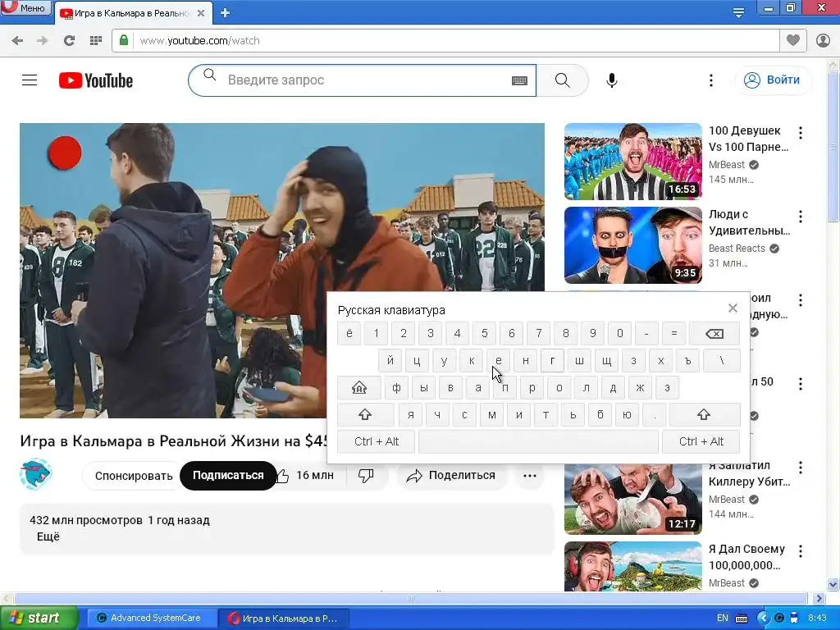Screen dimensions: 840x630
Task: Click the Поделиться share button
Action: pyautogui.click(x=452, y=476)
